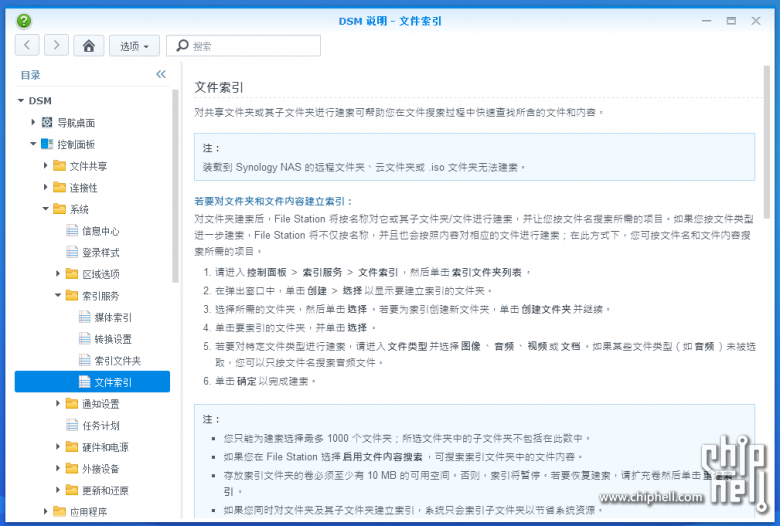Click the article content vertical scrollbar
This screenshot has width=780, height=526.
tap(767, 142)
